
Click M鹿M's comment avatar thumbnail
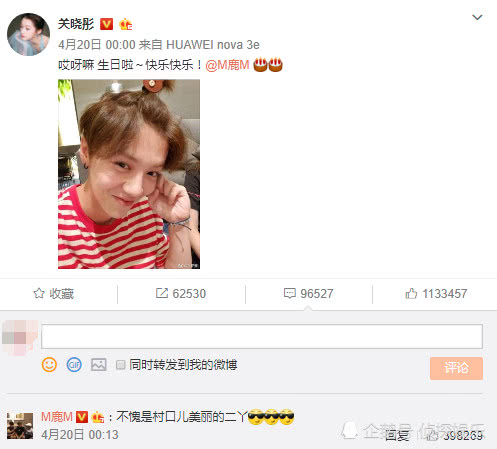click(x=20, y=426)
